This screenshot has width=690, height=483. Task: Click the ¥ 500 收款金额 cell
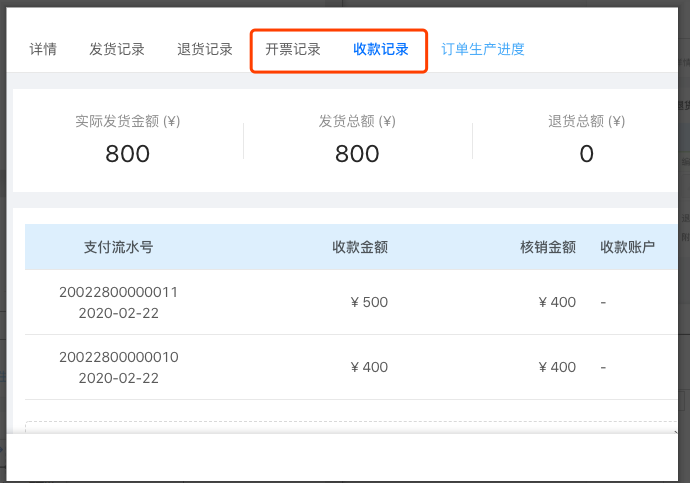point(369,302)
